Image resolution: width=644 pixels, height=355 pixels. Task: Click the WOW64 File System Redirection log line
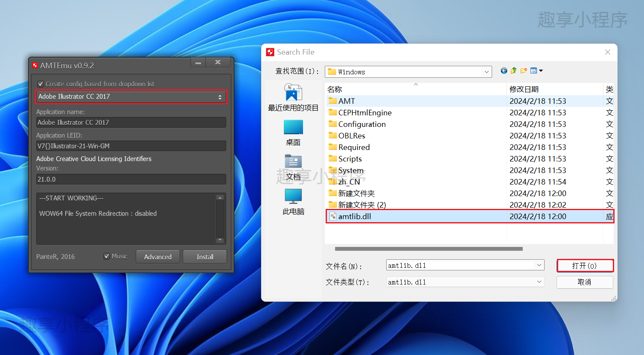tap(98, 214)
